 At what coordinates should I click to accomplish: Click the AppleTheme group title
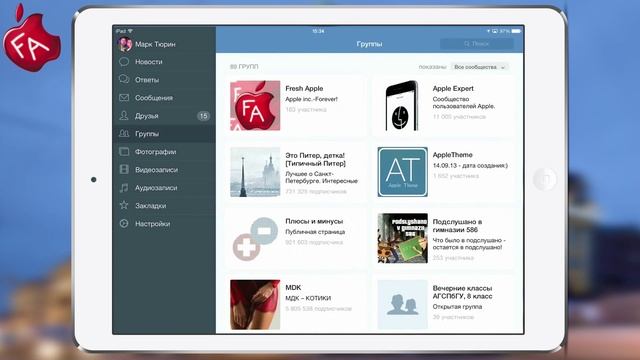point(453,155)
